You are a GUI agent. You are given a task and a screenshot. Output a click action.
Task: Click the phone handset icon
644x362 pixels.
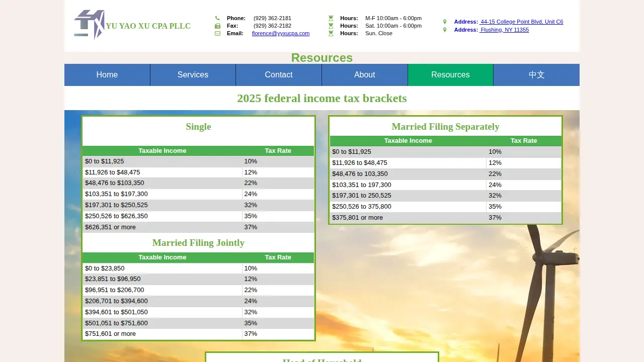217,18
